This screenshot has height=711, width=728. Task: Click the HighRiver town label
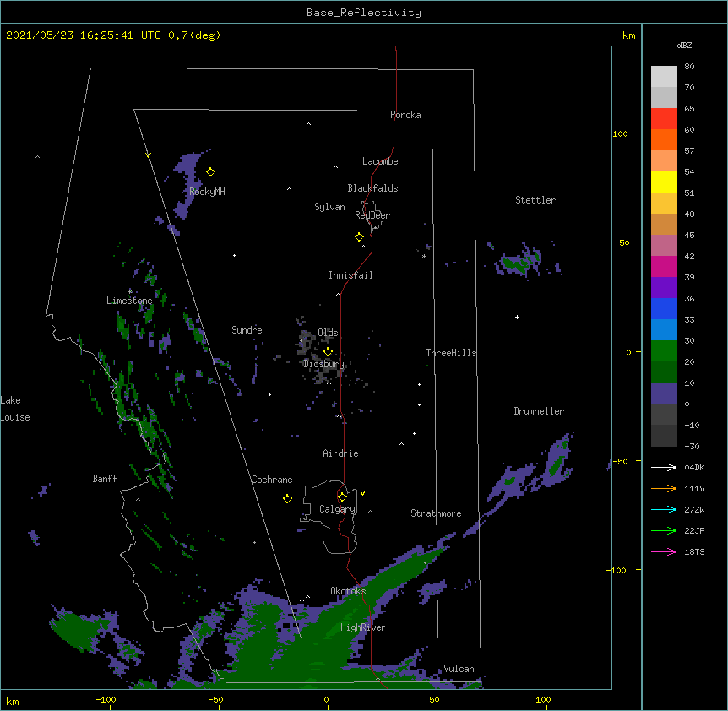(363, 627)
